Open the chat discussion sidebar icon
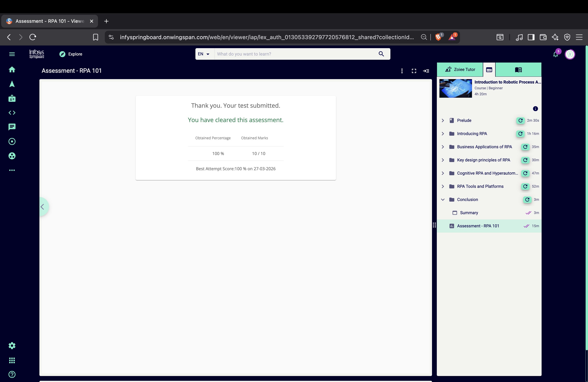The width and height of the screenshot is (588, 382). [12, 127]
